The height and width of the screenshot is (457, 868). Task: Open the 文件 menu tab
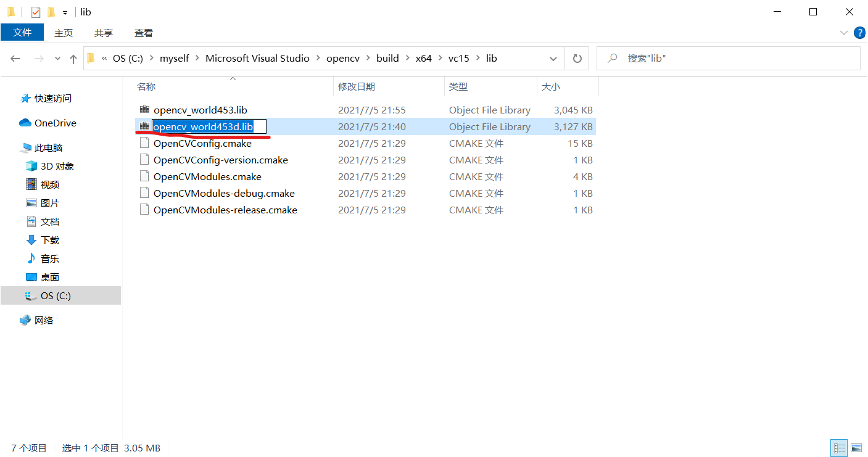point(22,33)
